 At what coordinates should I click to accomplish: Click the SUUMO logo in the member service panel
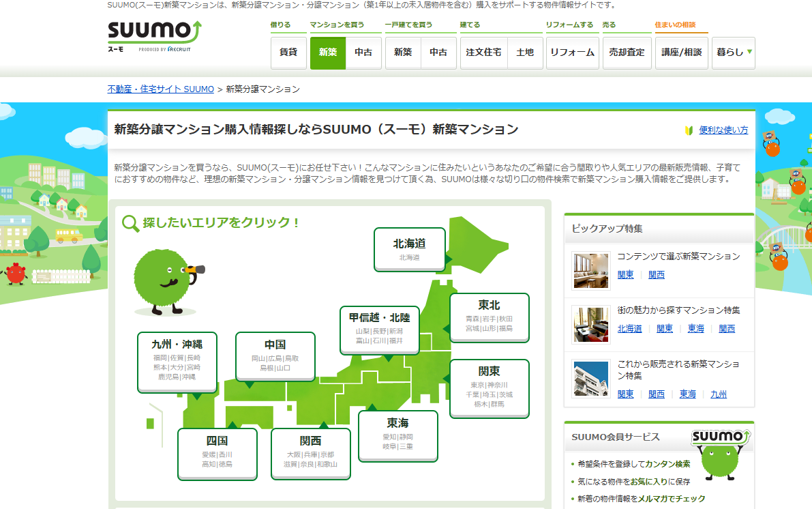tap(721, 437)
